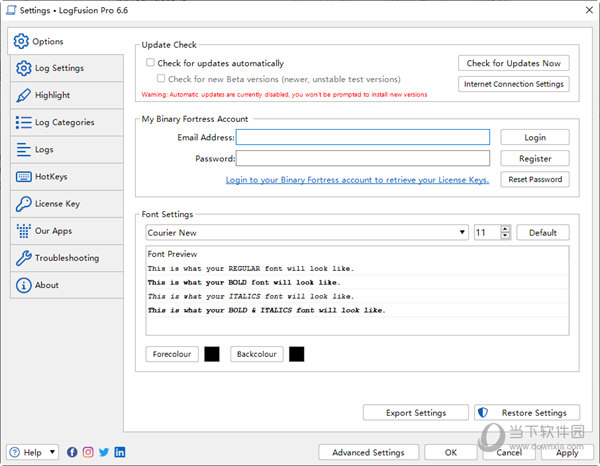
Task: Open the Our Apps tab label
Action: coord(54,231)
